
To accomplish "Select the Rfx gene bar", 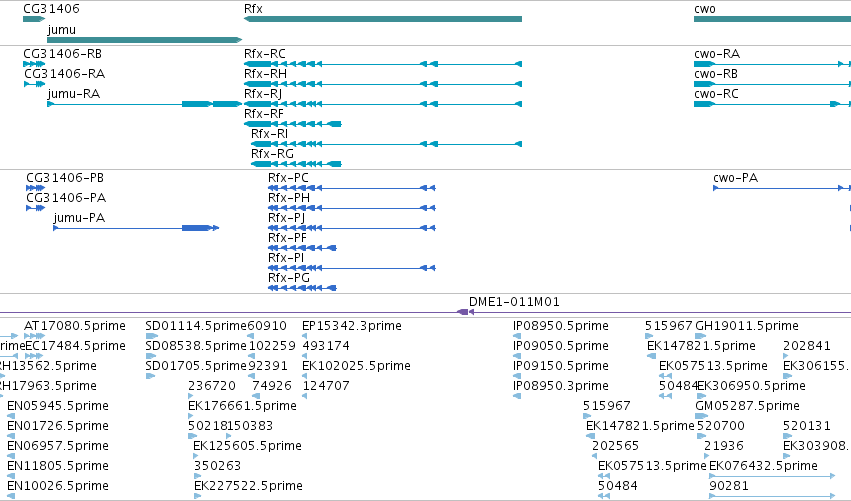I will [383, 19].
